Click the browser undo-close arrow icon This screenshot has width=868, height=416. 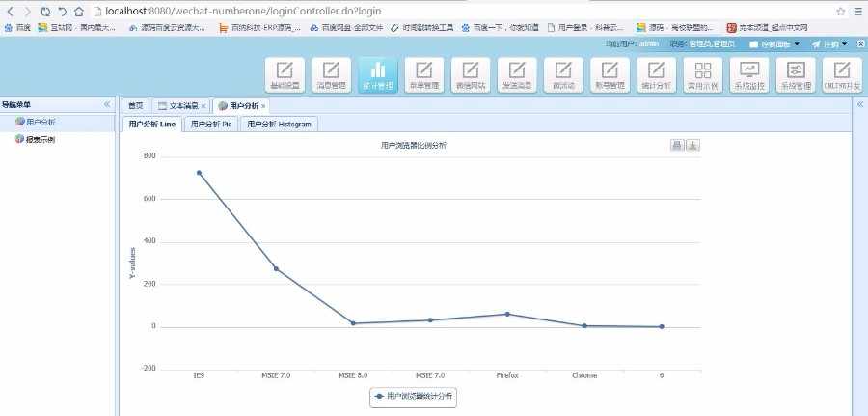(62, 11)
